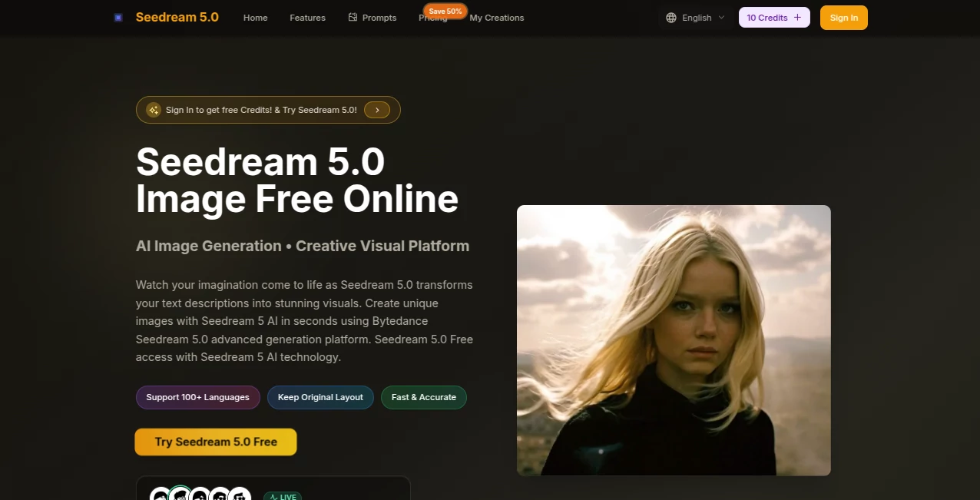Click the blonde woman portrait image

tap(674, 339)
